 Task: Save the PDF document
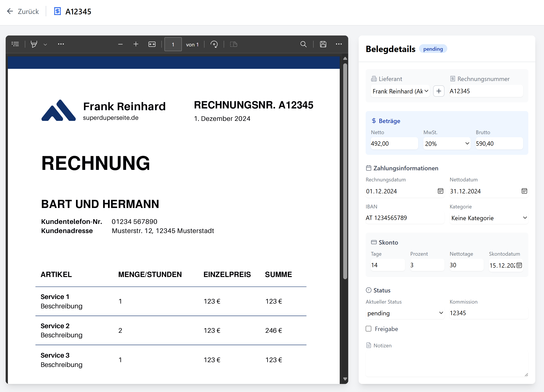323,44
